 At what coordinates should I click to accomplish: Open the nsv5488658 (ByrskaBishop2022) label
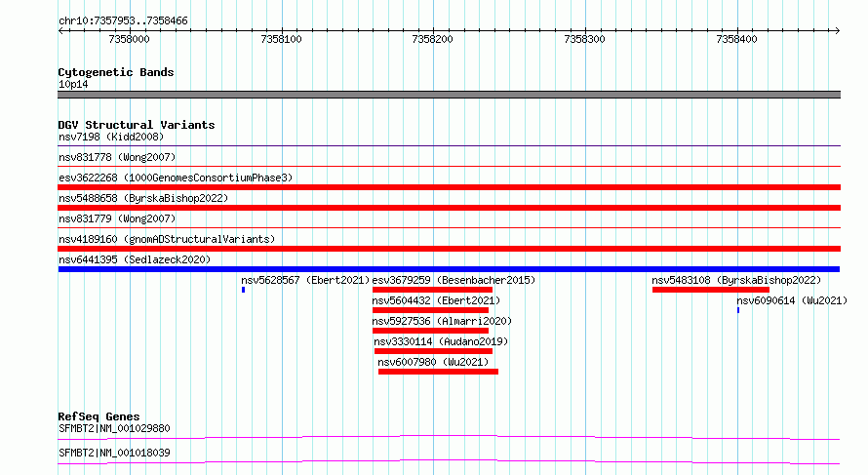click(x=143, y=198)
